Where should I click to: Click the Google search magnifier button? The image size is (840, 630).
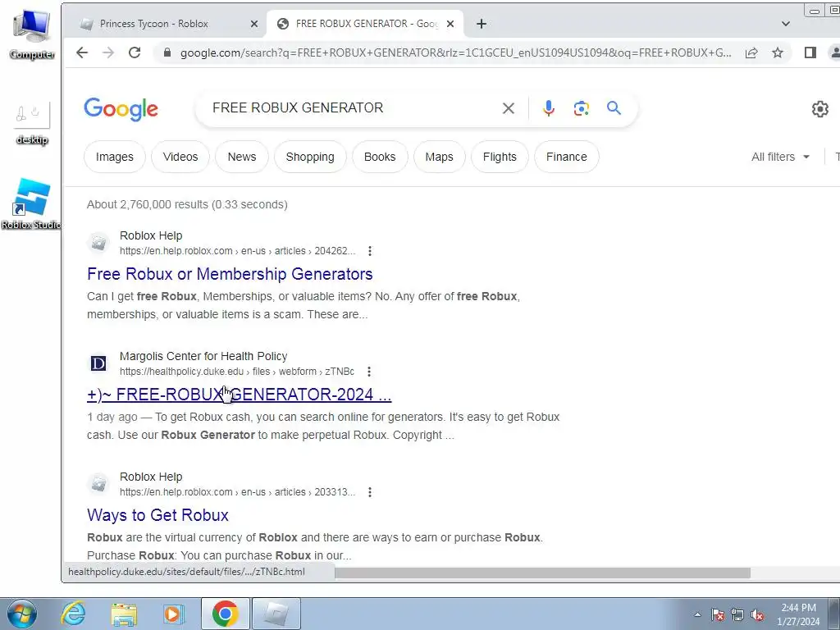coord(614,108)
